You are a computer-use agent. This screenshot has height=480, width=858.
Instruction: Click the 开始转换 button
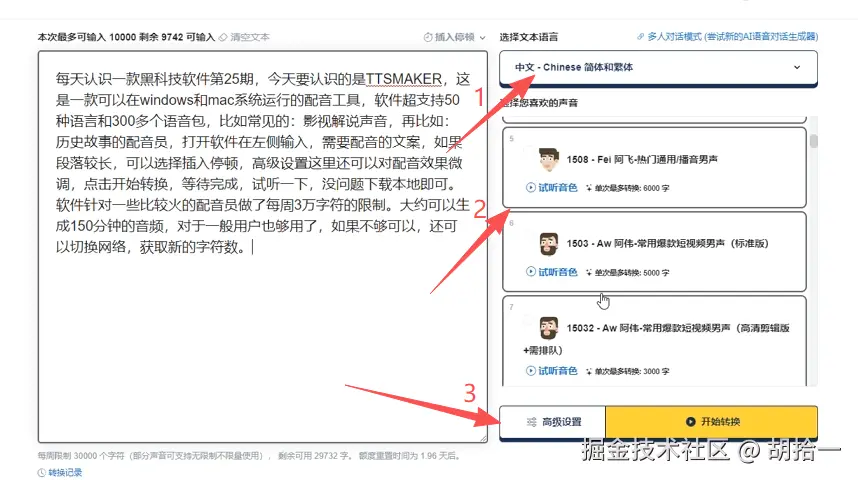click(x=712, y=422)
